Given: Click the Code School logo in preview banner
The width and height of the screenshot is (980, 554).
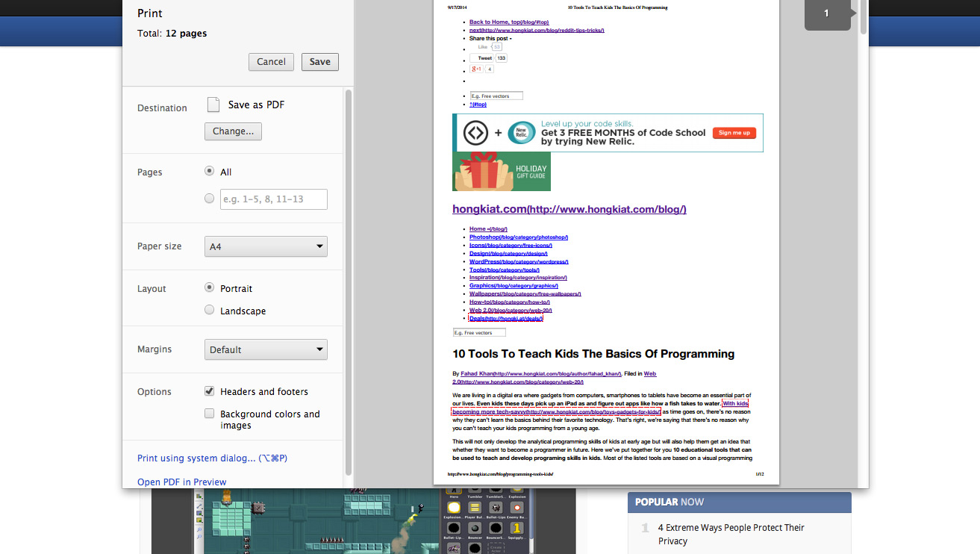Looking at the screenshot, I should [x=475, y=133].
